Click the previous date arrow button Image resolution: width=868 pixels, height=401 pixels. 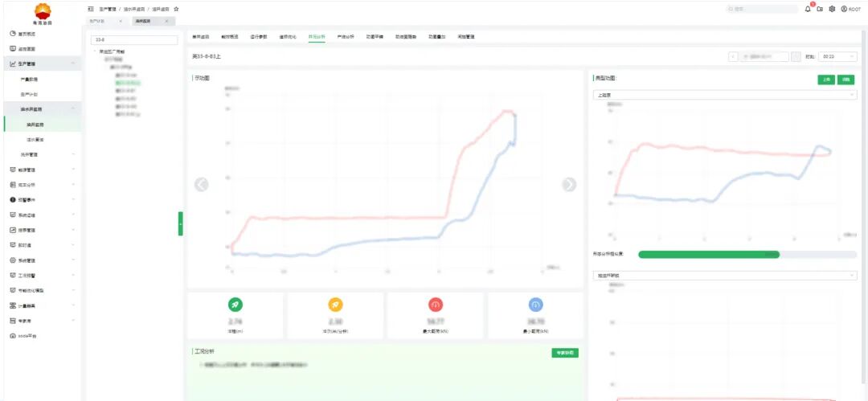pos(733,56)
